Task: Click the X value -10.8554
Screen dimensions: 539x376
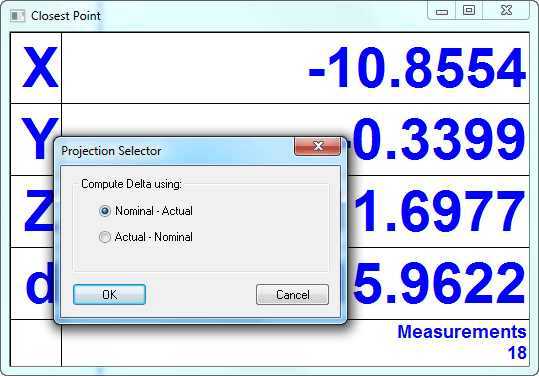Action: pyautogui.click(x=417, y=68)
